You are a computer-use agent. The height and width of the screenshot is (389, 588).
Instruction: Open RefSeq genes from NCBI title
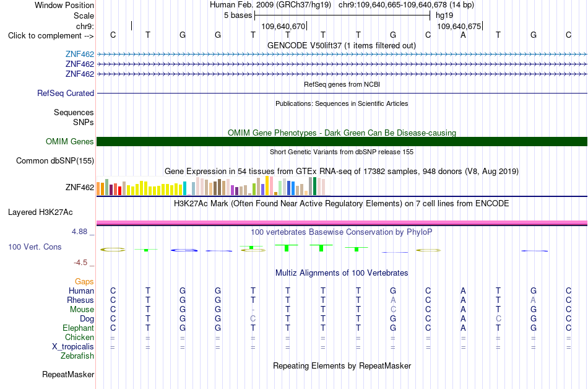342,84
